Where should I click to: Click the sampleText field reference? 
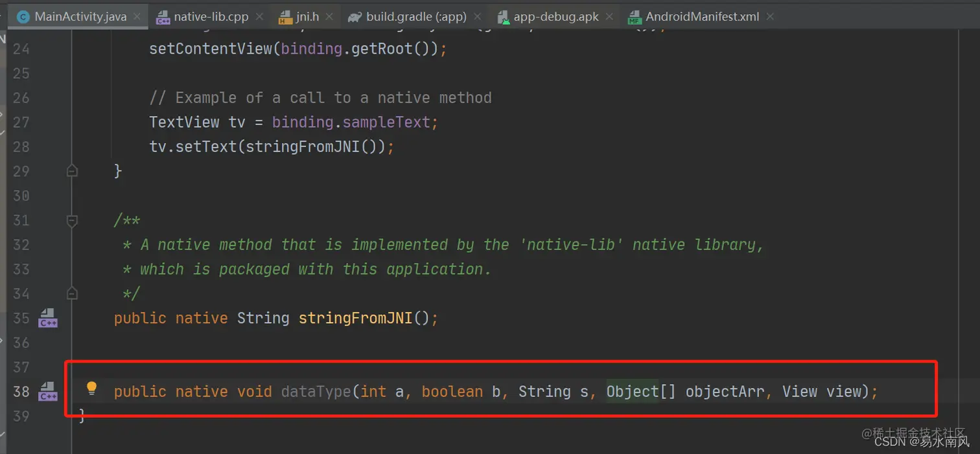coord(386,122)
